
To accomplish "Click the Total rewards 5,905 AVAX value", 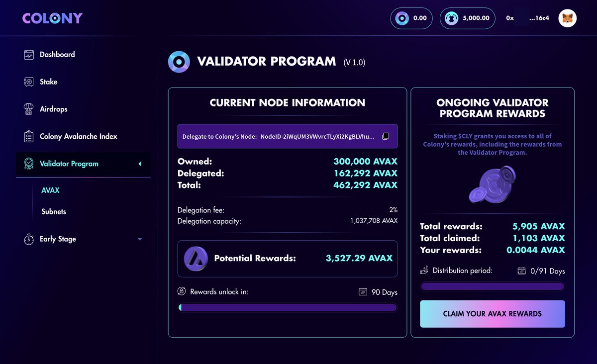I will pyautogui.click(x=539, y=226).
